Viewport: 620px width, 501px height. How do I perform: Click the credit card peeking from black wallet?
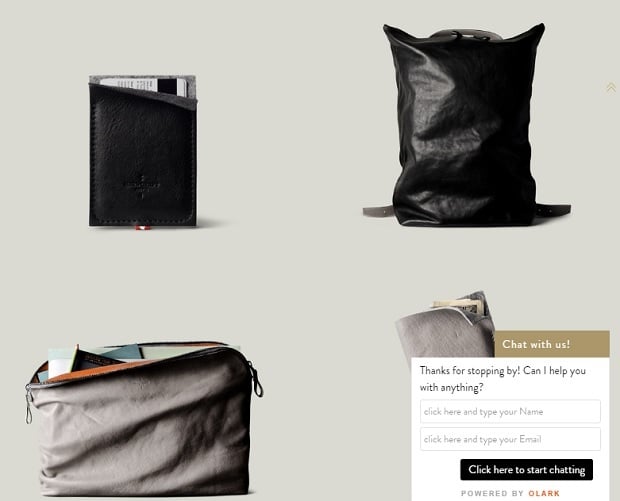(x=143, y=87)
